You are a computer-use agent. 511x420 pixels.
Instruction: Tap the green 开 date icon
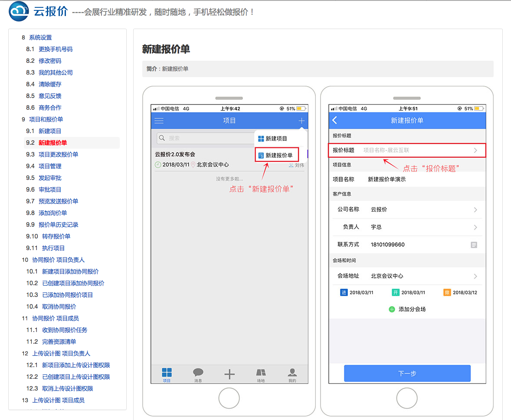pos(395,293)
